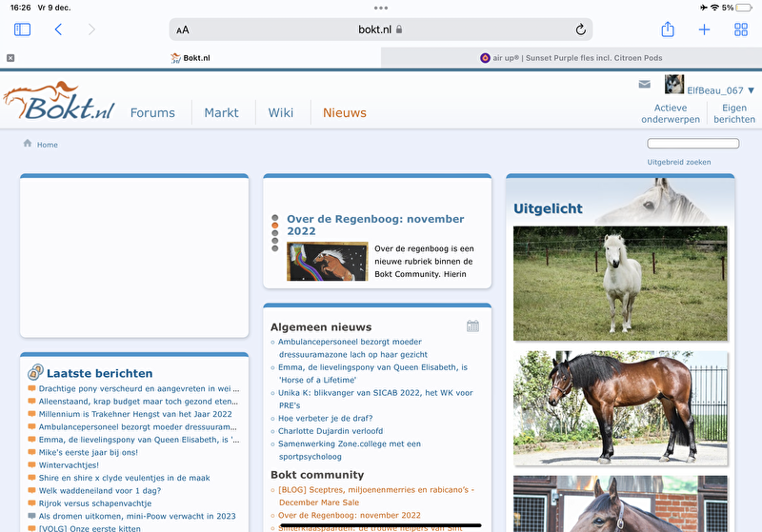Screen dimensions: 762x532
Task: Open the Wiki section
Action: (280, 112)
